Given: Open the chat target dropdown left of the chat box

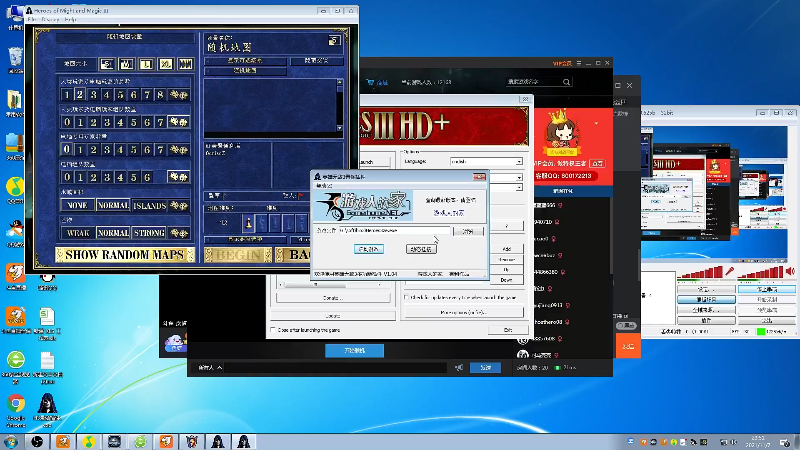Looking at the screenshot, I should [210, 367].
